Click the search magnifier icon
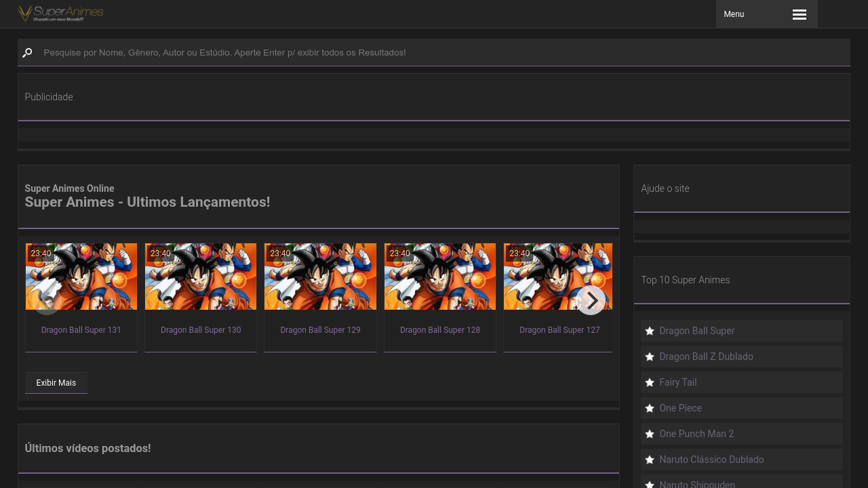 tap(27, 53)
